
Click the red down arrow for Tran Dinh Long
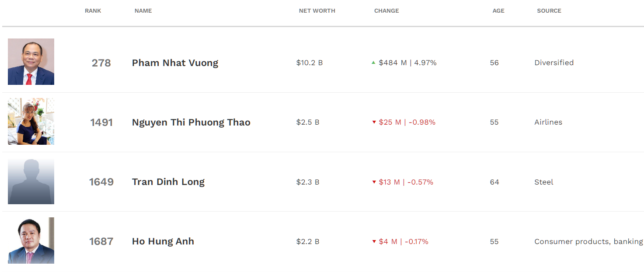tap(374, 182)
